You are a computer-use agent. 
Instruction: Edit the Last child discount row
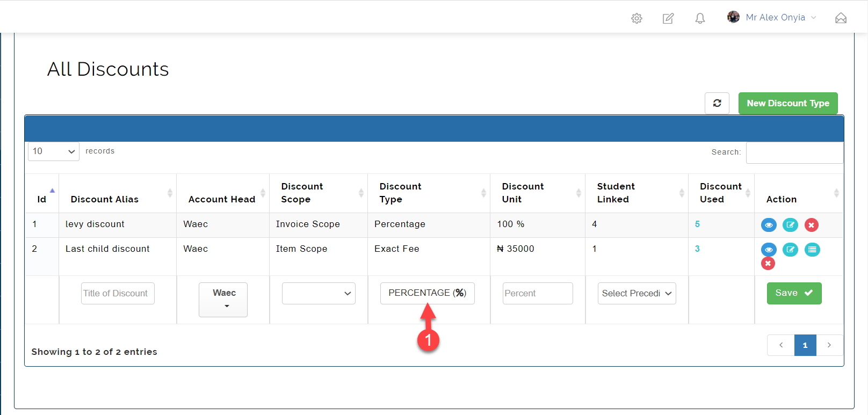[x=790, y=250]
